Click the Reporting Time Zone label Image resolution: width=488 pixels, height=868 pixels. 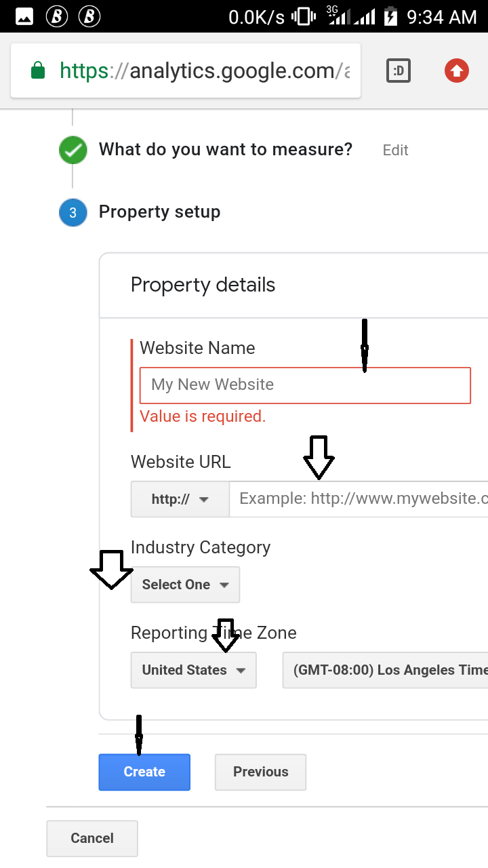[x=213, y=633]
